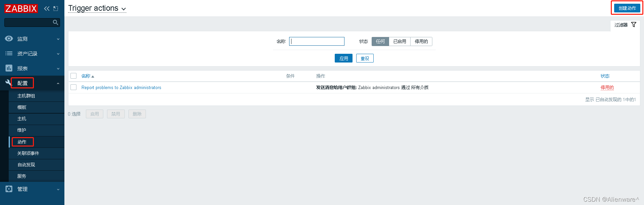Tick the select-all checkbox in table header
This screenshot has height=205, width=644.
coord(73,76)
